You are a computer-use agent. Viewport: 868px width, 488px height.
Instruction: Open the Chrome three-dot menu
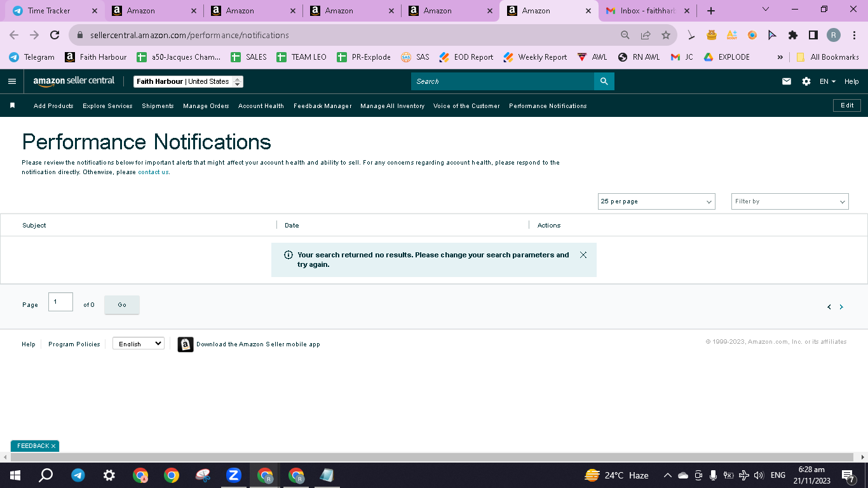[855, 36]
